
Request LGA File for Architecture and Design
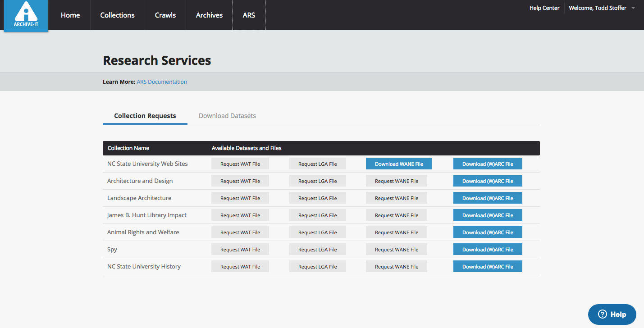[x=318, y=181]
